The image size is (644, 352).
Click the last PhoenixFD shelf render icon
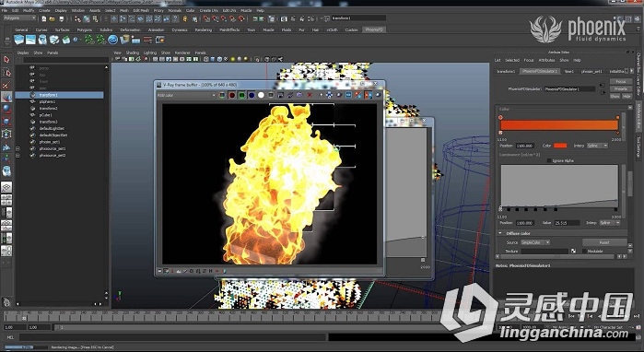(x=159, y=40)
